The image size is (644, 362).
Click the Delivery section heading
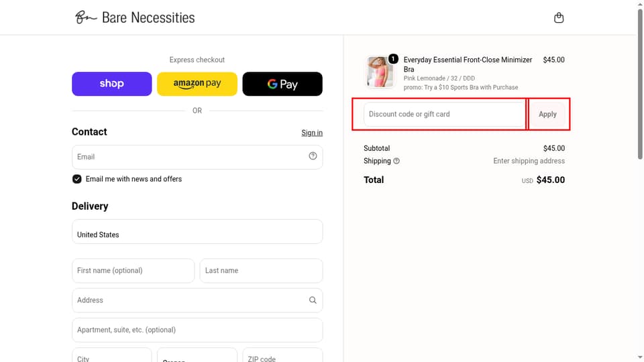[90, 206]
